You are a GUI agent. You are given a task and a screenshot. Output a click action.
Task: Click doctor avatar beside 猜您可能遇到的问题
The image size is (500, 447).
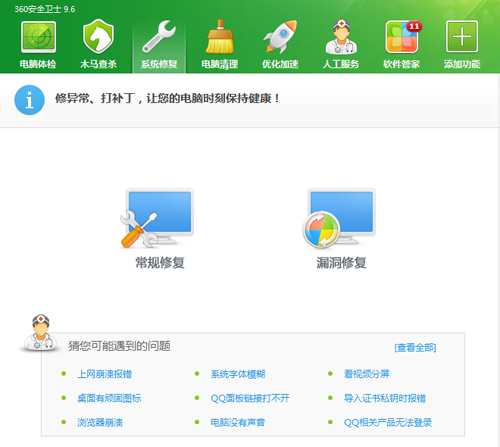click(40, 333)
